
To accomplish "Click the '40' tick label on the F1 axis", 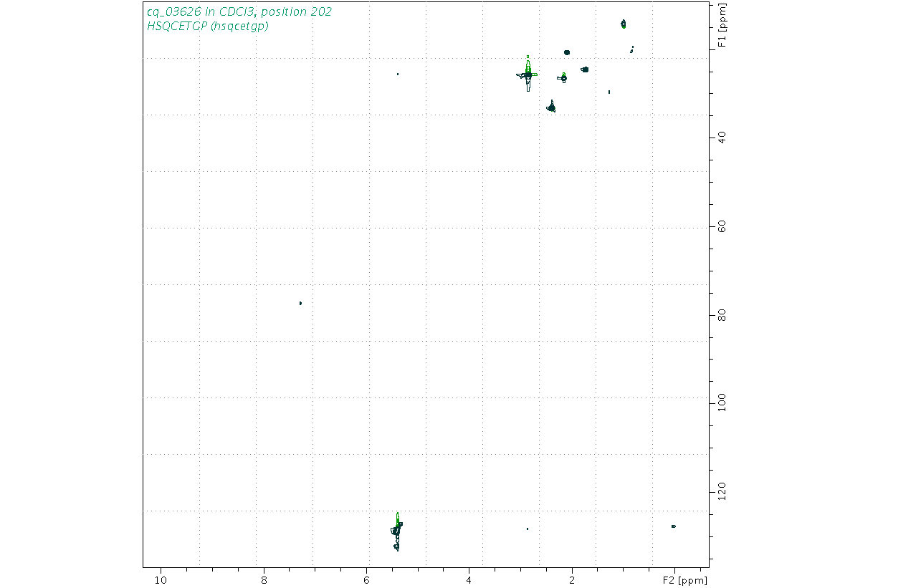I will point(722,137).
